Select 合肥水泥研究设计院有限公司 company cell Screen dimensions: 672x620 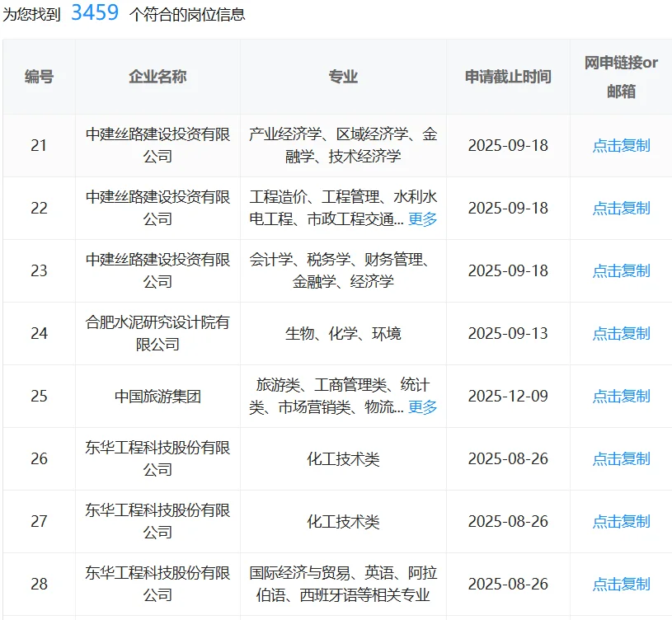click(x=157, y=333)
